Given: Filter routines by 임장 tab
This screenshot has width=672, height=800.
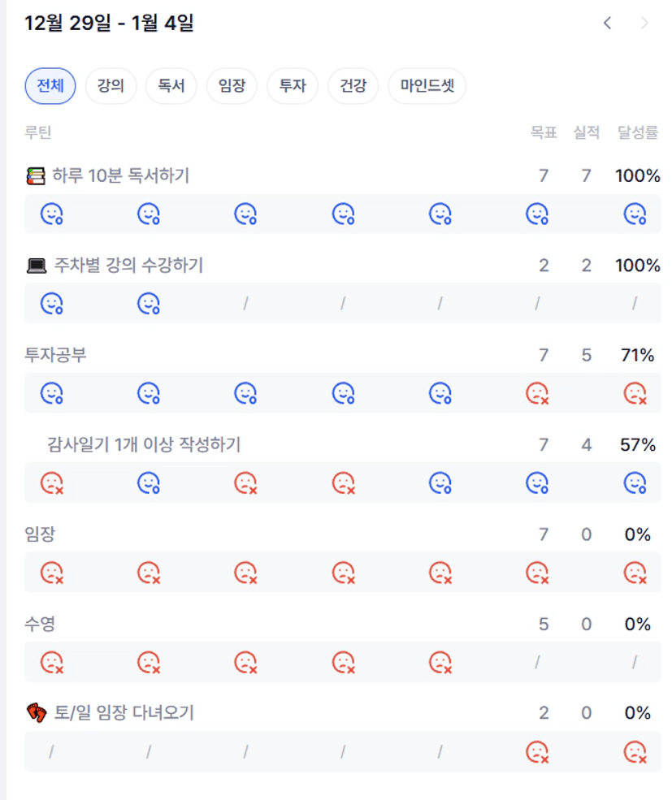Looking at the screenshot, I should tap(232, 86).
